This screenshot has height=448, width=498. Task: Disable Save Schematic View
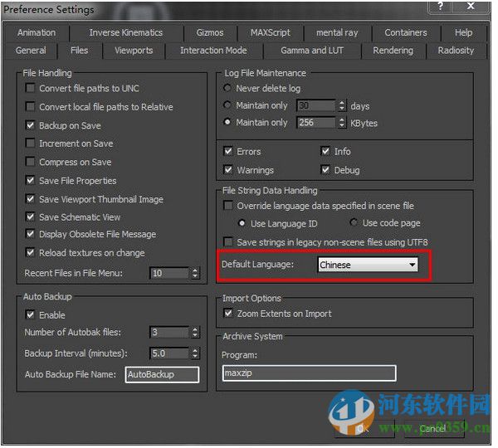30,217
